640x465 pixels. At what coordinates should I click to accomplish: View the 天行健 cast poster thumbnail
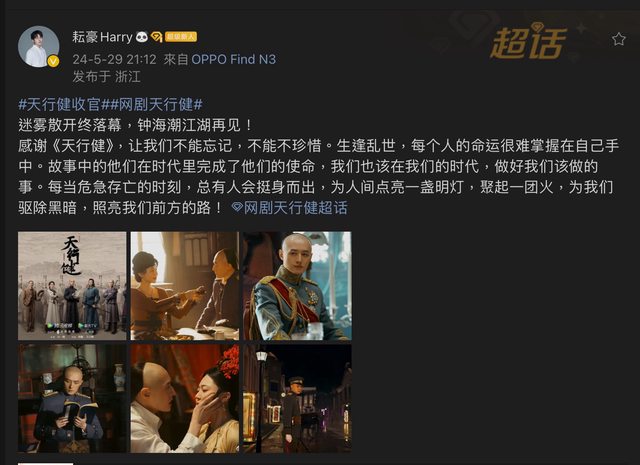point(72,286)
